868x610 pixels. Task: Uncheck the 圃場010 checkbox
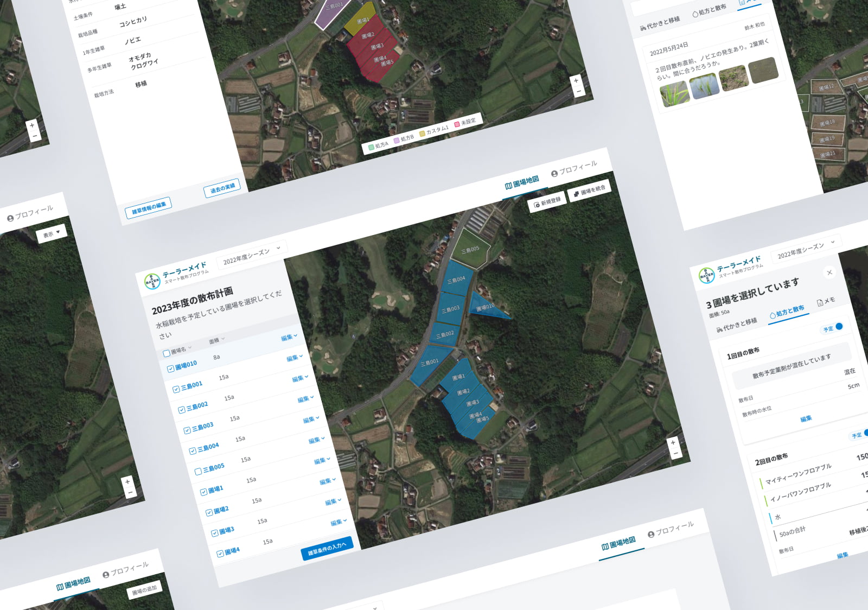point(170,368)
